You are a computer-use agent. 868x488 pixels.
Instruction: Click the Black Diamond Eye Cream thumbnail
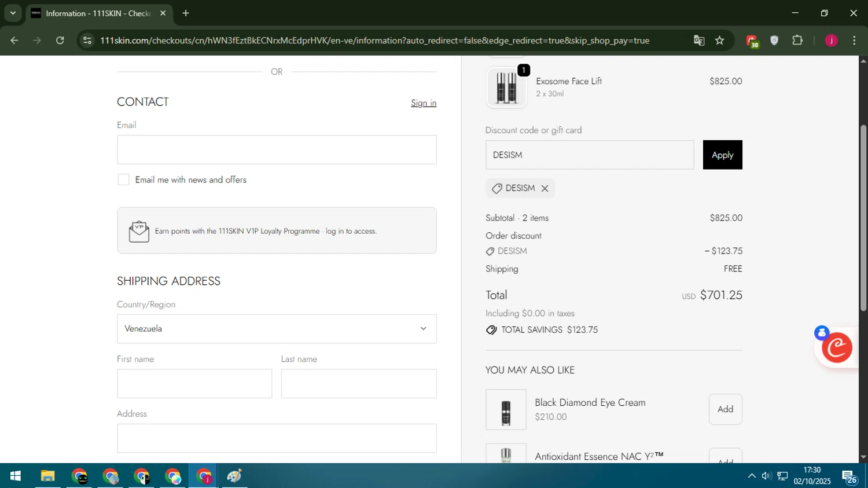pyautogui.click(x=506, y=410)
